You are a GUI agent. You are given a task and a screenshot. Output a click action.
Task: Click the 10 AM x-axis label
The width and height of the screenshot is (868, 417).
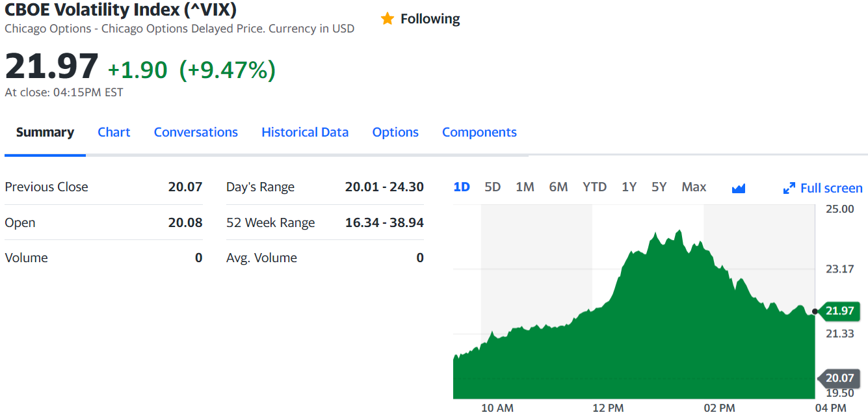click(497, 408)
